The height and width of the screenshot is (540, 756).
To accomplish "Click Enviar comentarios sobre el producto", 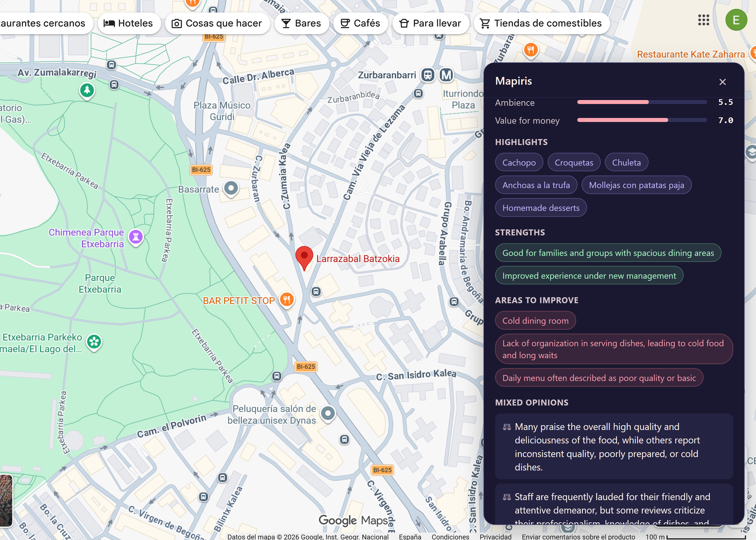I will point(578,537).
